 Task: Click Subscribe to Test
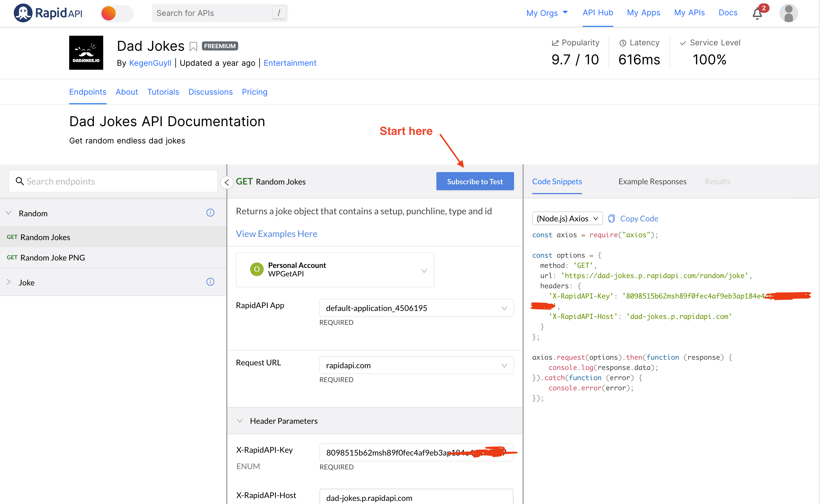pos(475,181)
